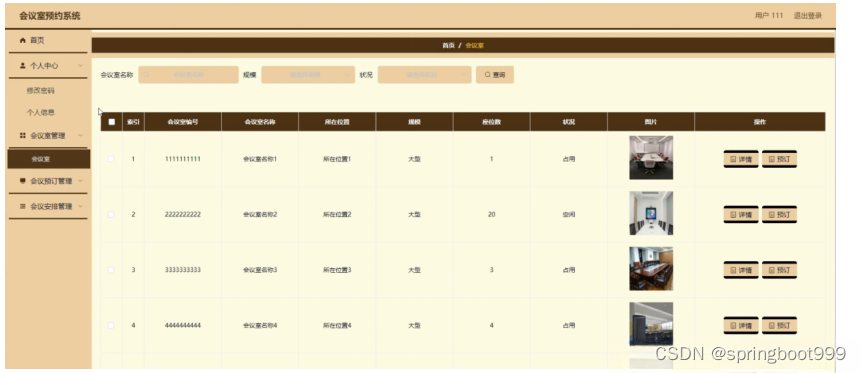
Task: Click the person icon beside 个人中心
Action: (x=23, y=66)
